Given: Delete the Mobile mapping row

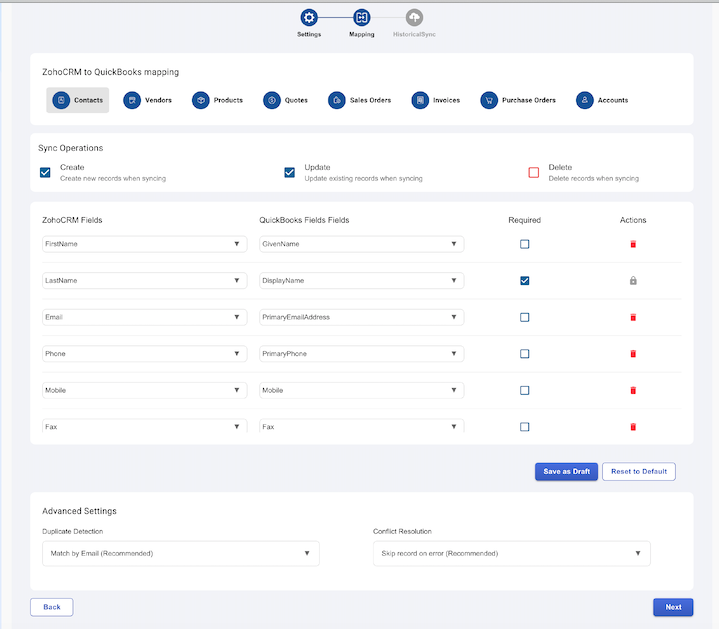Looking at the screenshot, I should pos(633,390).
